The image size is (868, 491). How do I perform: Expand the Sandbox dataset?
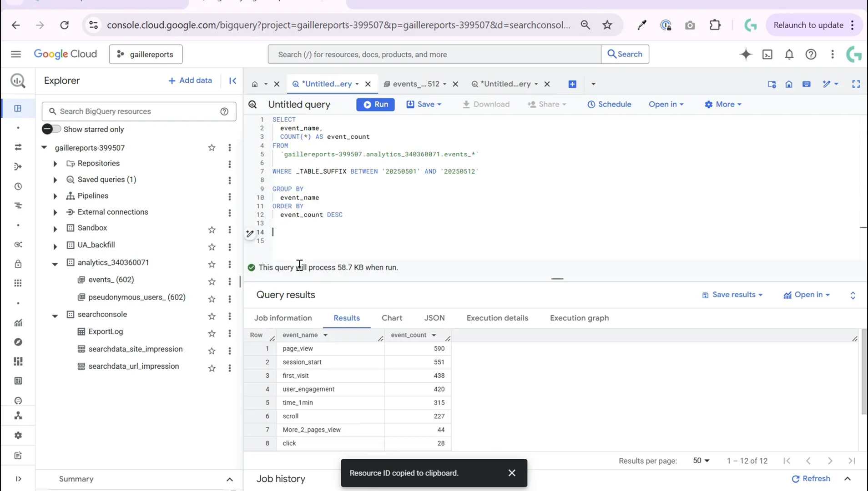point(55,229)
